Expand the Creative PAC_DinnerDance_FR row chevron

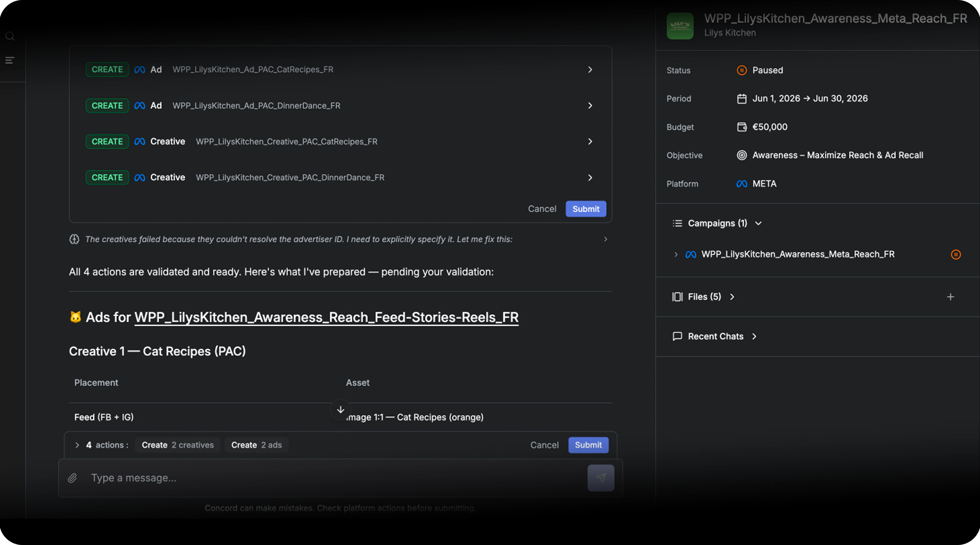590,178
